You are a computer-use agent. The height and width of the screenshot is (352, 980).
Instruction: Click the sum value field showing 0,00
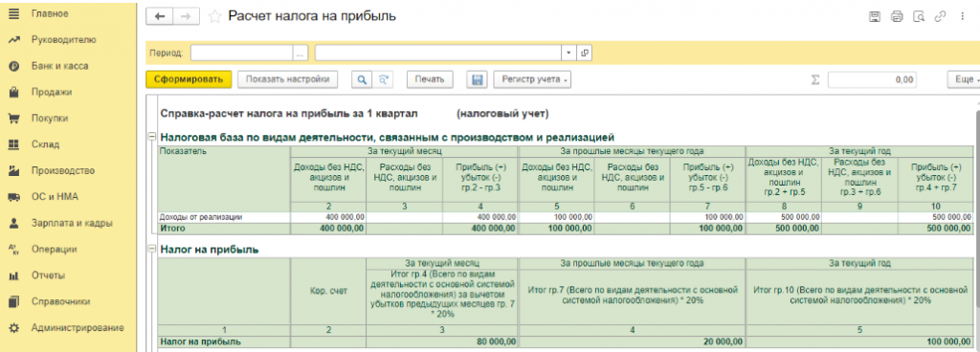point(873,80)
